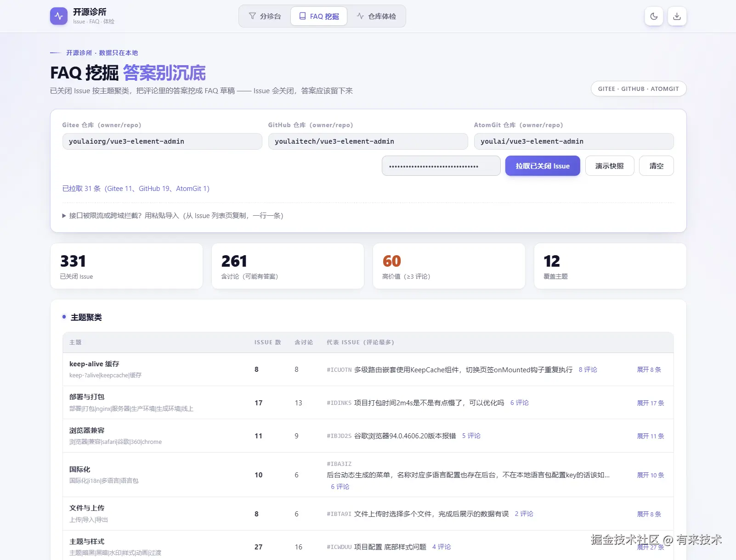This screenshot has height=560, width=736.
Task: Click the book icon on FAQ 挖掘 tab
Action: tap(302, 16)
